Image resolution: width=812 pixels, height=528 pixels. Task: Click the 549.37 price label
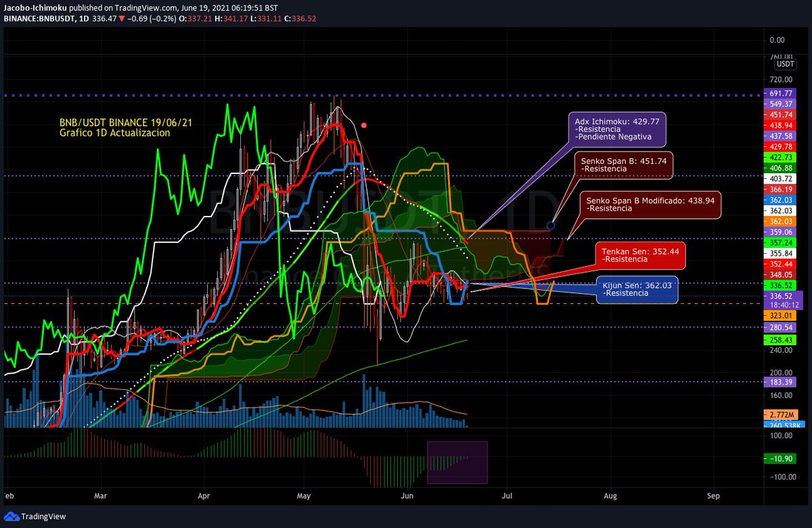tap(782, 104)
